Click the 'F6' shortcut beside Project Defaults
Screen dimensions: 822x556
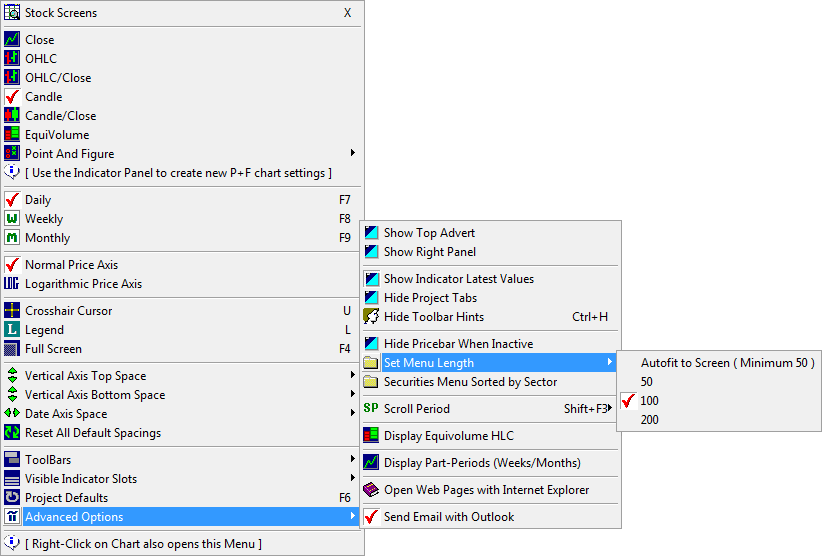click(344, 498)
